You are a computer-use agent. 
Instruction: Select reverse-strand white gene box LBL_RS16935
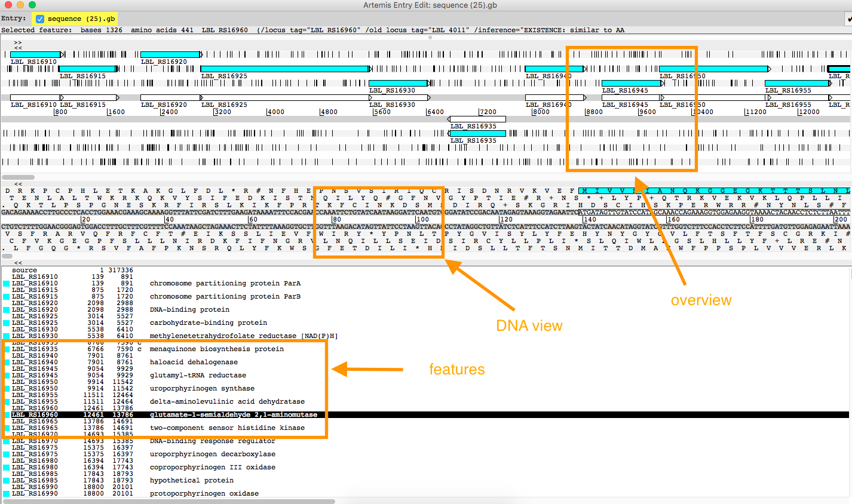(x=477, y=119)
